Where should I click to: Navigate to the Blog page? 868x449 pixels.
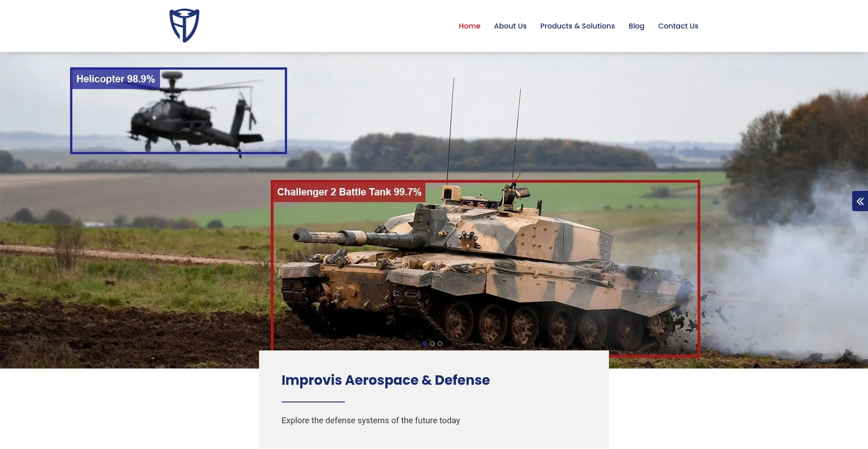coord(636,26)
